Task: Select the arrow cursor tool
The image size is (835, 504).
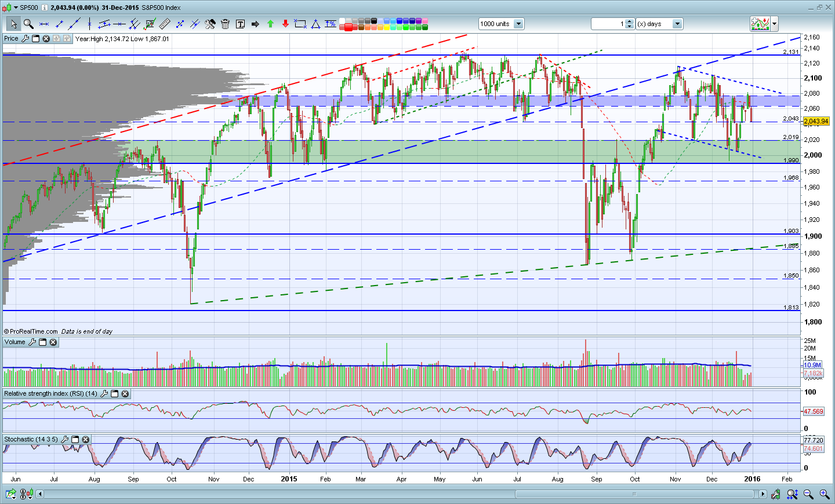Action: (x=13, y=24)
